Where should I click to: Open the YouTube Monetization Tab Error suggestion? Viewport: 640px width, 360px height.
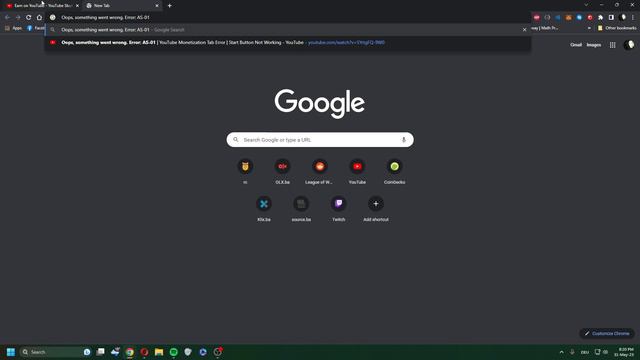[x=288, y=42]
